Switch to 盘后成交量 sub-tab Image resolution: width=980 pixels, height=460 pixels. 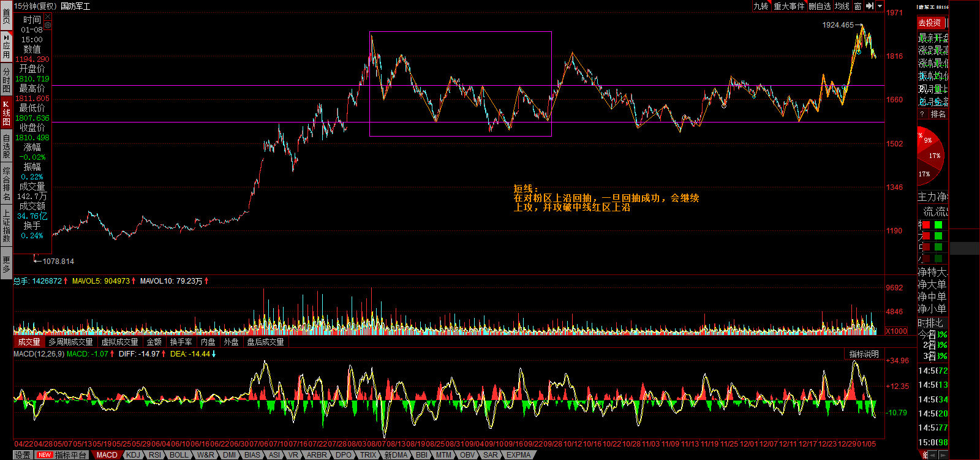[x=265, y=342]
